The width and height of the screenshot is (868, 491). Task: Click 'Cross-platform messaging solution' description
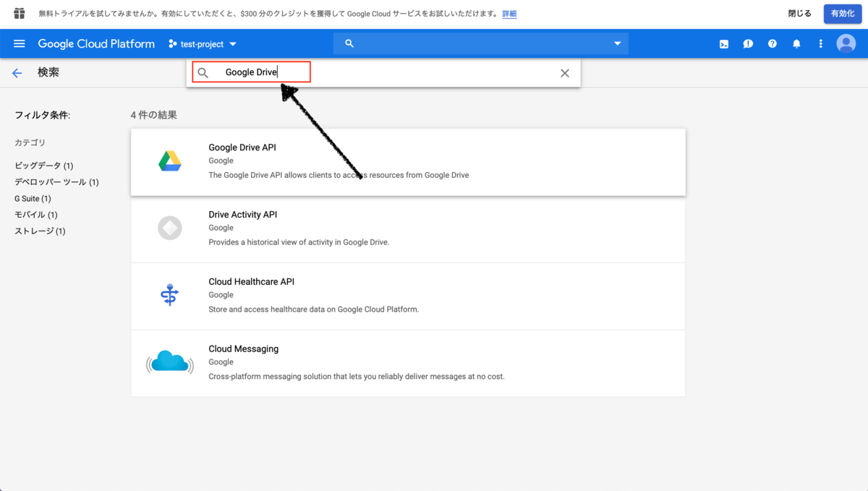[357, 377]
